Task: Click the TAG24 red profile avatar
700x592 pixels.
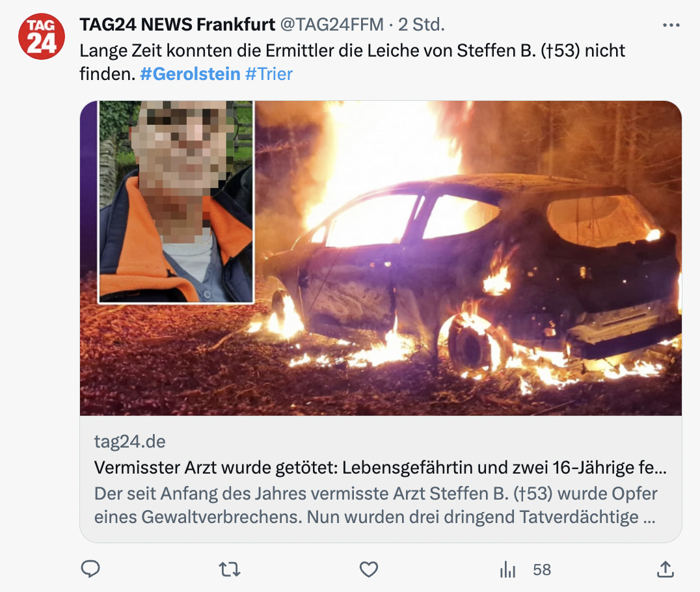Action: point(42,36)
